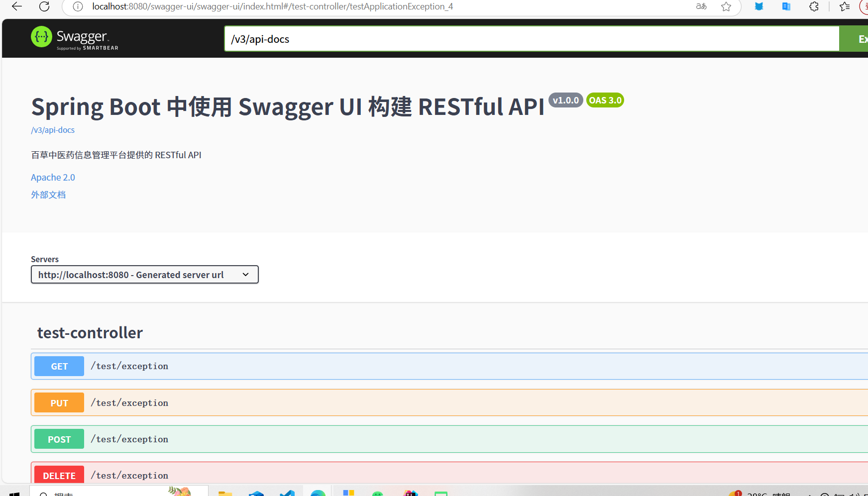Collapse the test-controller section
The width and height of the screenshot is (868, 496).
coord(90,333)
